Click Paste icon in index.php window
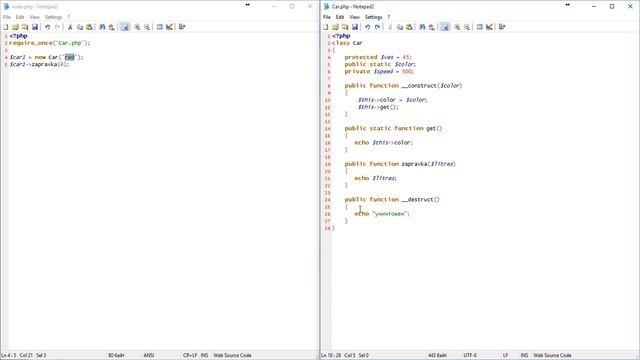Screen dimensions: 640x360 [x=89, y=27]
